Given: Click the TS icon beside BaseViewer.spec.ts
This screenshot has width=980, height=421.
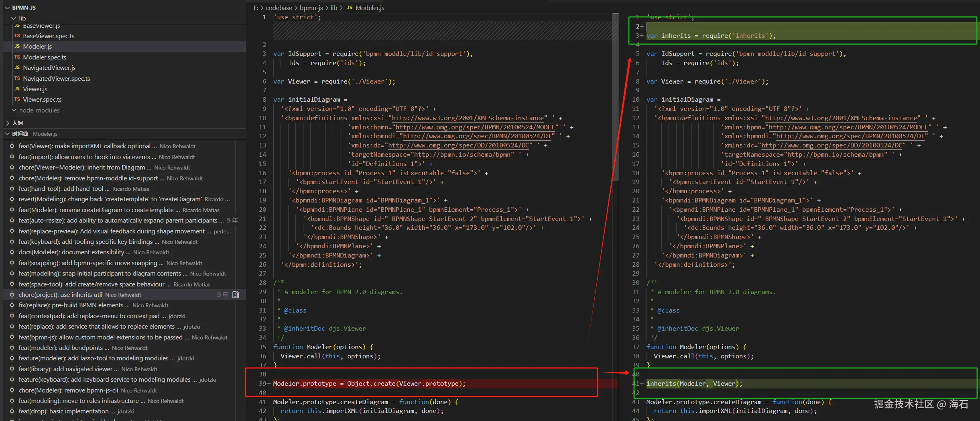Looking at the screenshot, I should coord(17,36).
